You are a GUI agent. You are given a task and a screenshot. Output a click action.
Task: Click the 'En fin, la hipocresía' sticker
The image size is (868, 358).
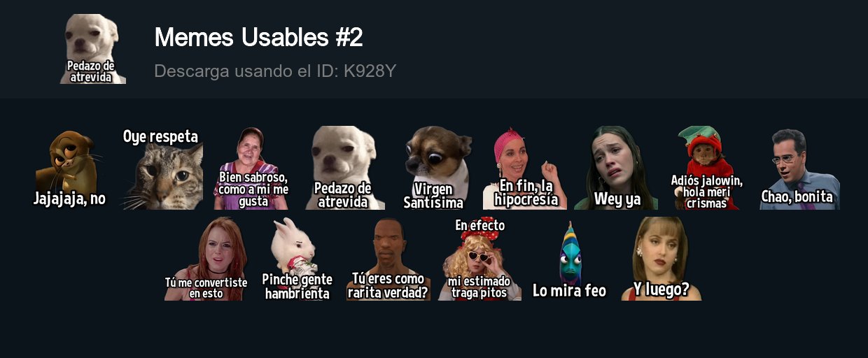(x=525, y=168)
